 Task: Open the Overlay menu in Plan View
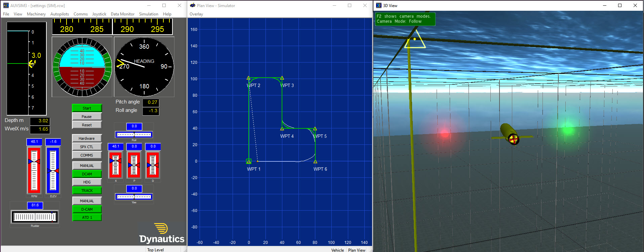pyautogui.click(x=196, y=14)
